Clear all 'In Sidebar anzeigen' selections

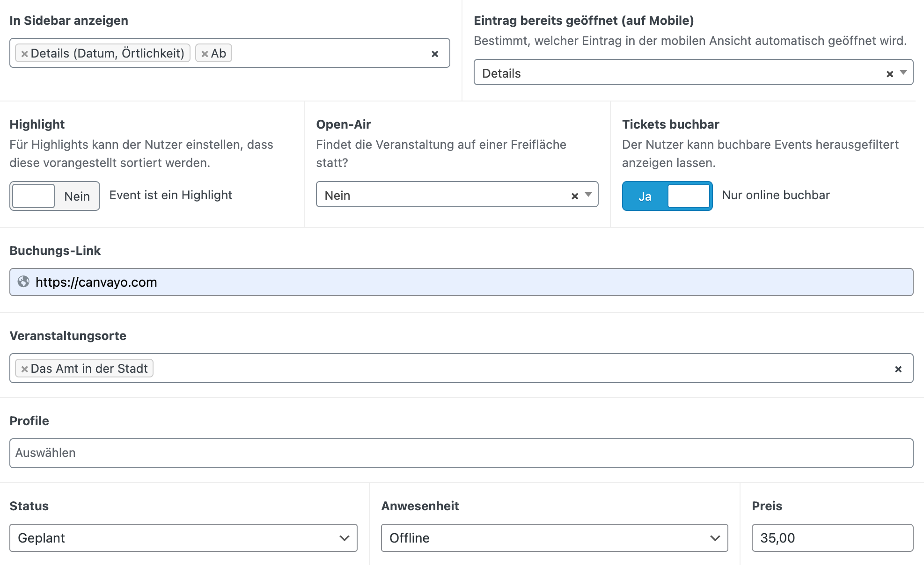point(435,54)
